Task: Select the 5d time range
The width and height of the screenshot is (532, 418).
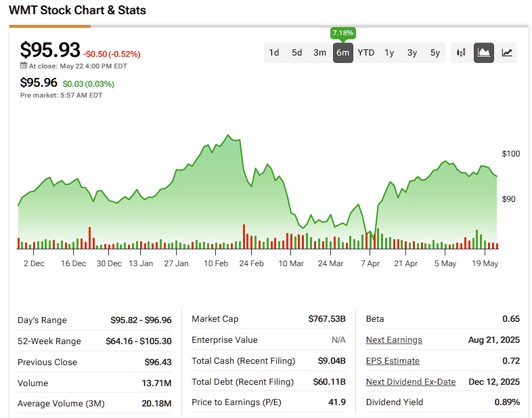Action: (x=297, y=53)
